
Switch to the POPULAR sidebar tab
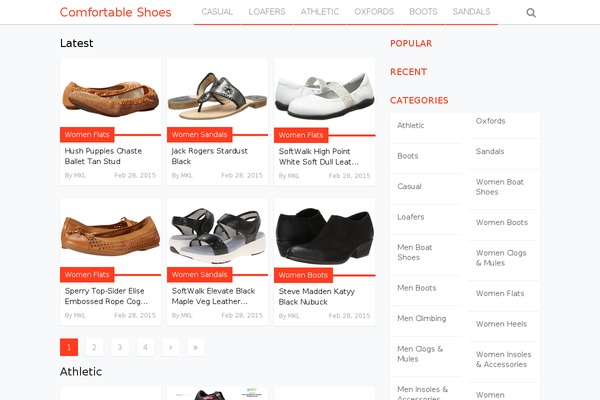[411, 43]
